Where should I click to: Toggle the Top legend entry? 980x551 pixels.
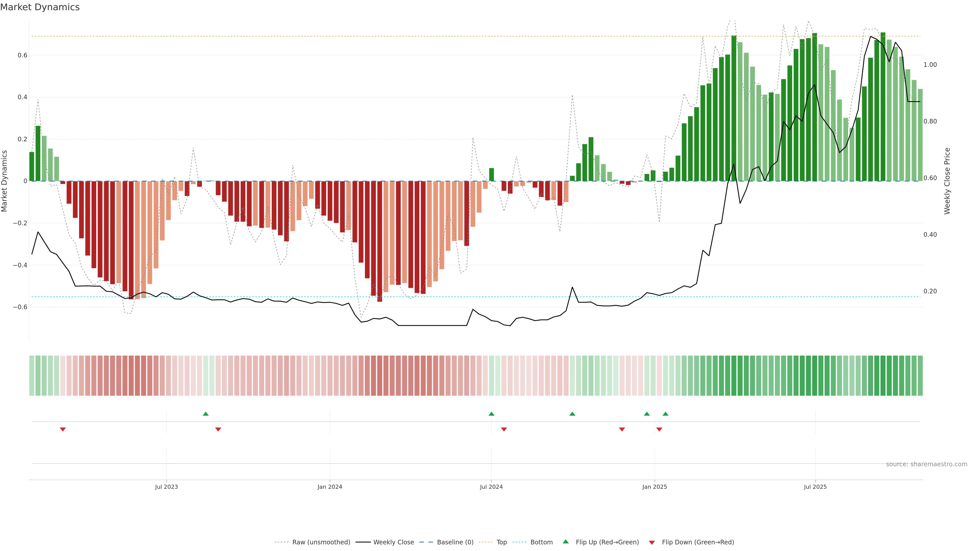(501, 542)
